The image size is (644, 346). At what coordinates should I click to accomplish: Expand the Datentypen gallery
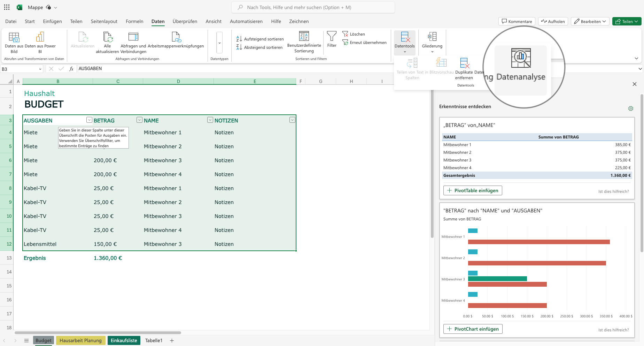(x=219, y=43)
